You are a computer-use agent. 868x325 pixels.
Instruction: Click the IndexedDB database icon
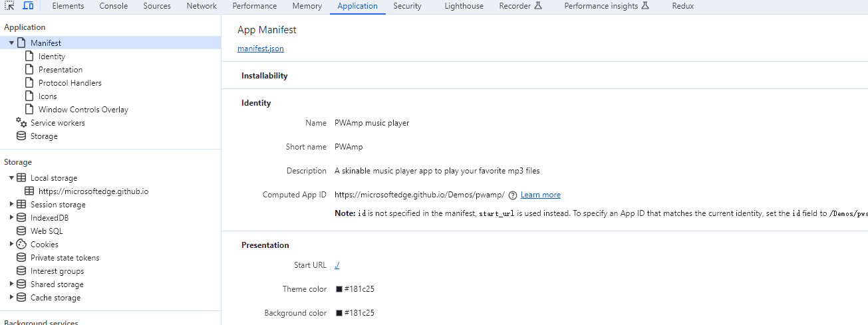[21, 217]
